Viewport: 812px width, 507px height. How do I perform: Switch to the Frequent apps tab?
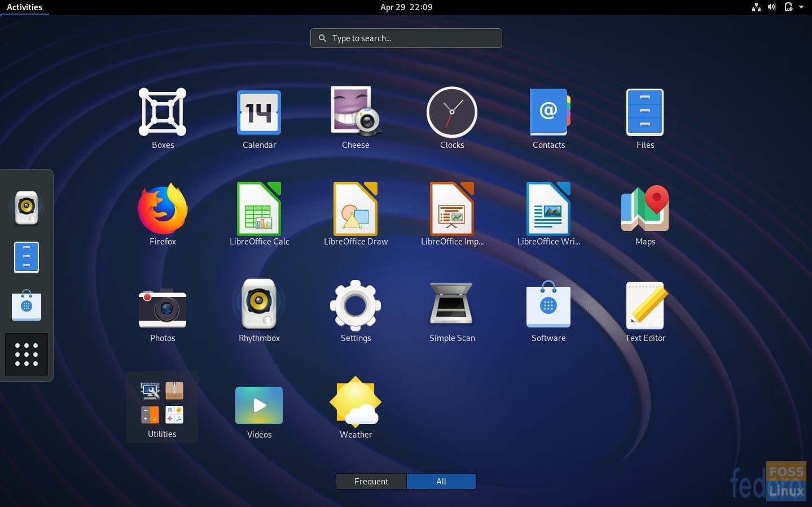371,482
